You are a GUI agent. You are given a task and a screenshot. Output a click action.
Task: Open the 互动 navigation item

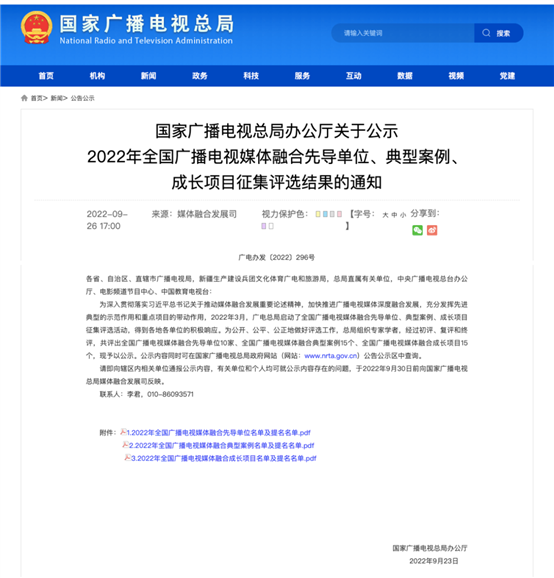tap(353, 76)
